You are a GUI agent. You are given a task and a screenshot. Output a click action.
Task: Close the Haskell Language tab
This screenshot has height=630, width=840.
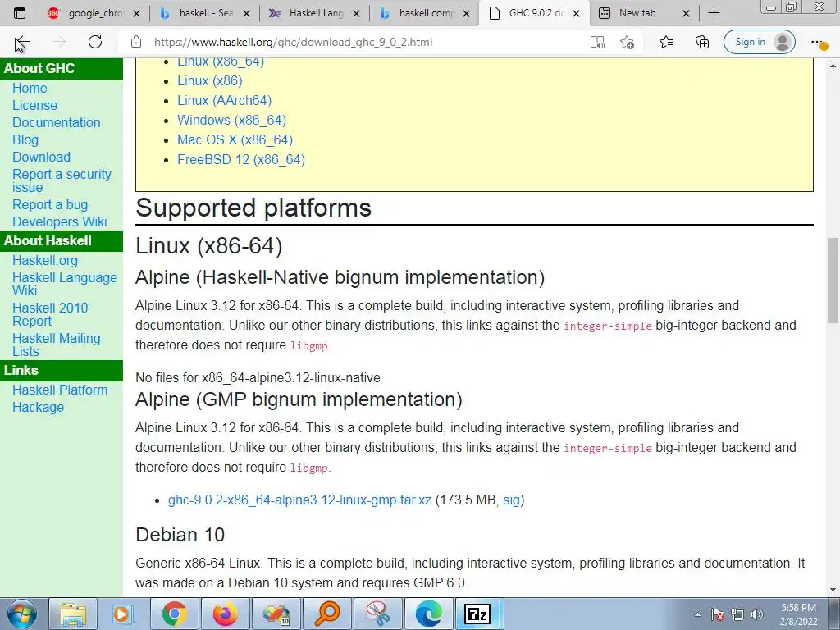coord(356,13)
